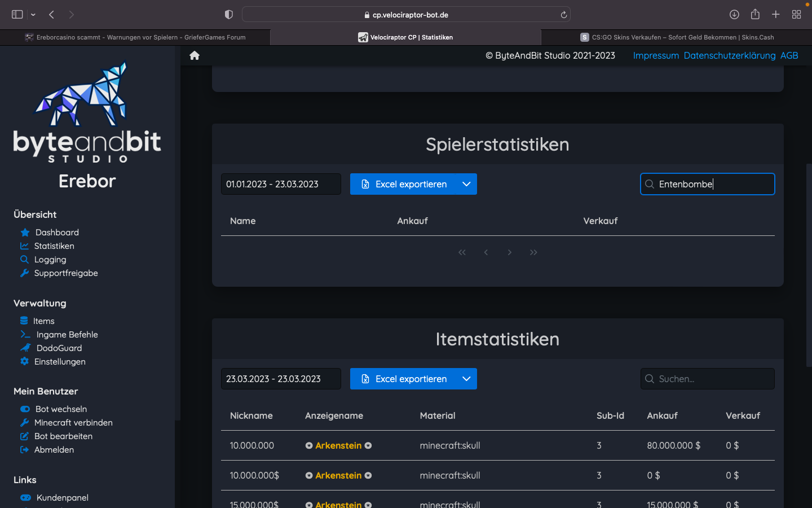
Task: Click the home icon in top bar
Action: (x=195, y=55)
